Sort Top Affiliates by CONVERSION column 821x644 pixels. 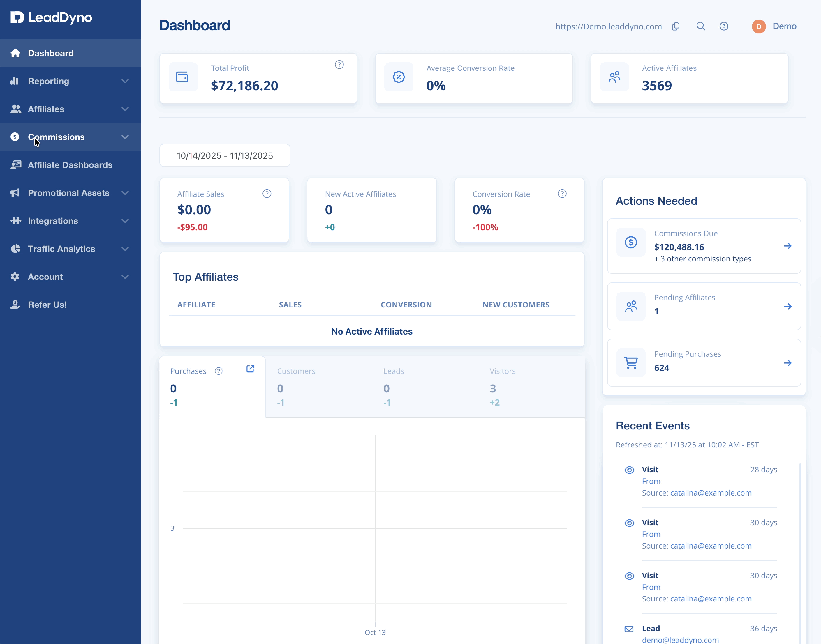[x=406, y=305]
